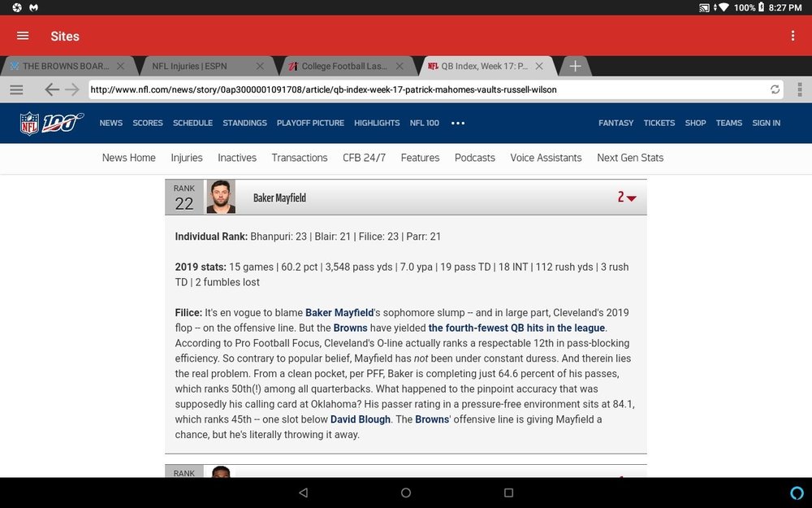Image resolution: width=812 pixels, height=508 pixels.
Task: Tap Android back button
Action: [304, 493]
